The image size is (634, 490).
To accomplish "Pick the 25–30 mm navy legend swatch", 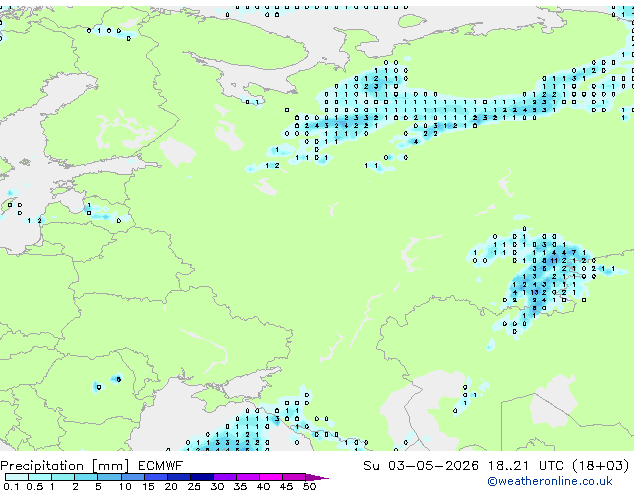I will [x=202, y=477].
